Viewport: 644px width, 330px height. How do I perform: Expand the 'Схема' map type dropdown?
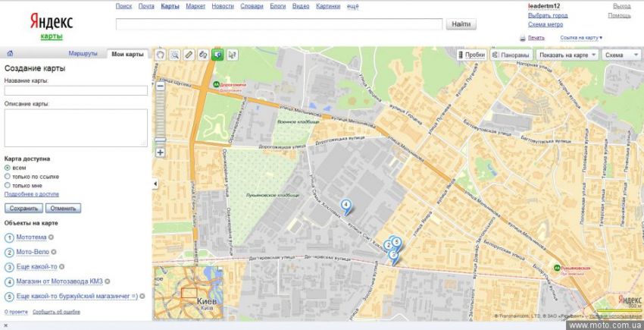618,55
